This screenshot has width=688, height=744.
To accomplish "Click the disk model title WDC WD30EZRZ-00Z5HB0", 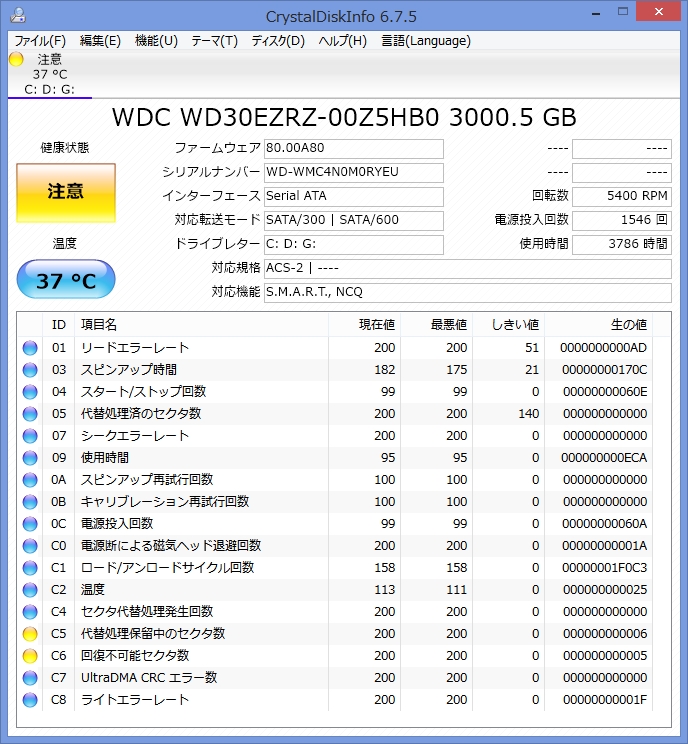I will click(x=275, y=117).
